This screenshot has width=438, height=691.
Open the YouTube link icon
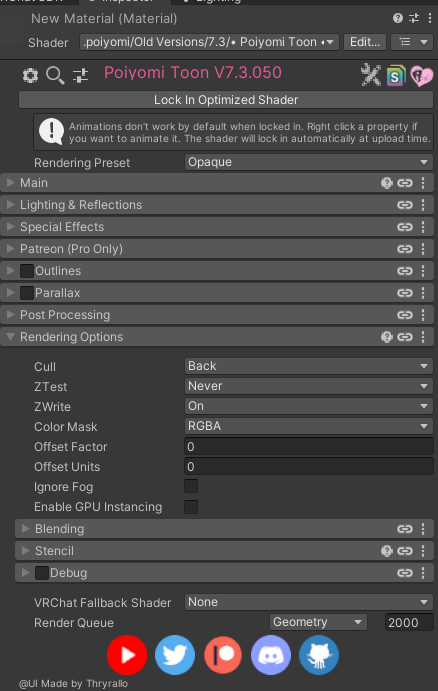pos(127,655)
